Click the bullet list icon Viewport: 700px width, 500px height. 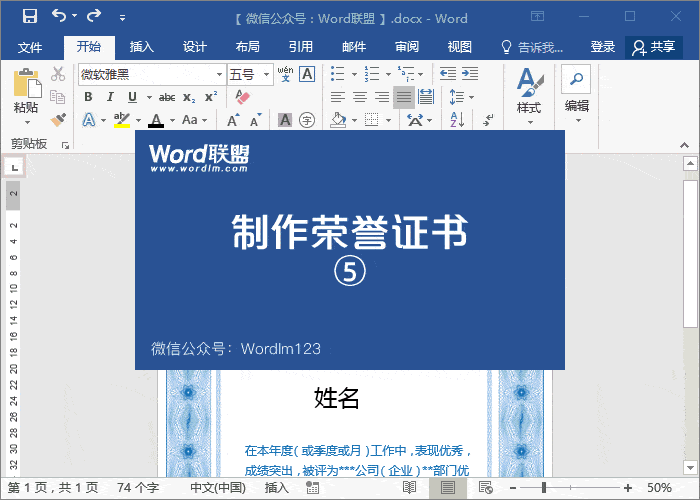(338, 74)
